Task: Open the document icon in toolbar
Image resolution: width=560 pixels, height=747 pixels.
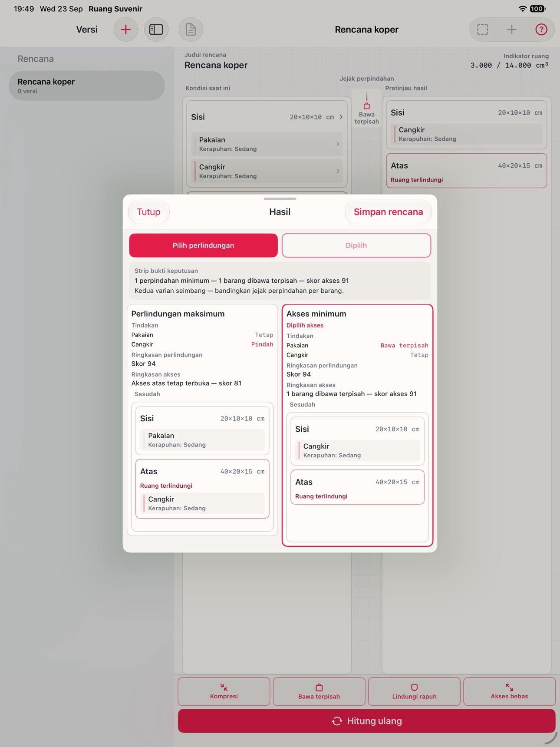Action: point(191,30)
